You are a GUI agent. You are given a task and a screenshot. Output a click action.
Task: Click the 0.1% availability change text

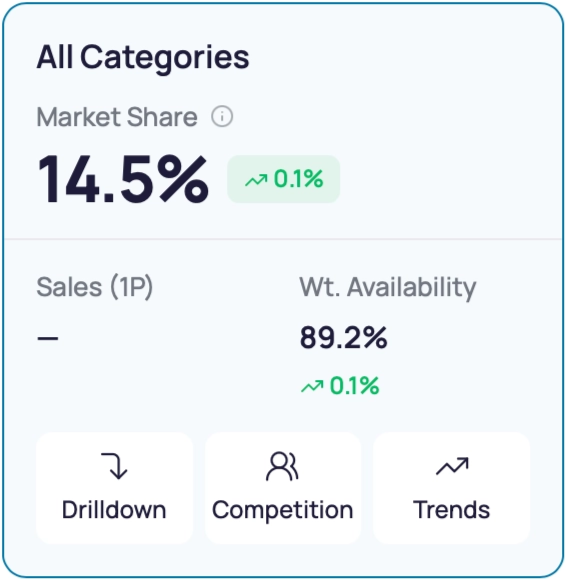click(354, 386)
